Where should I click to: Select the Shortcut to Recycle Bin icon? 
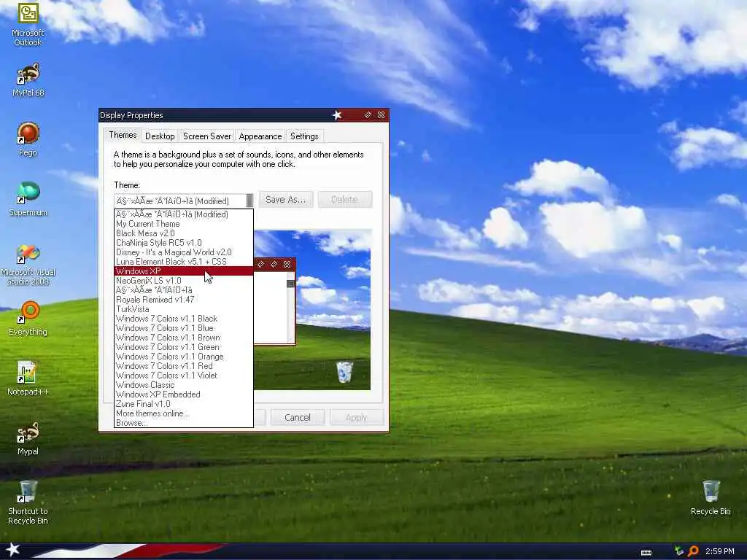[28, 502]
